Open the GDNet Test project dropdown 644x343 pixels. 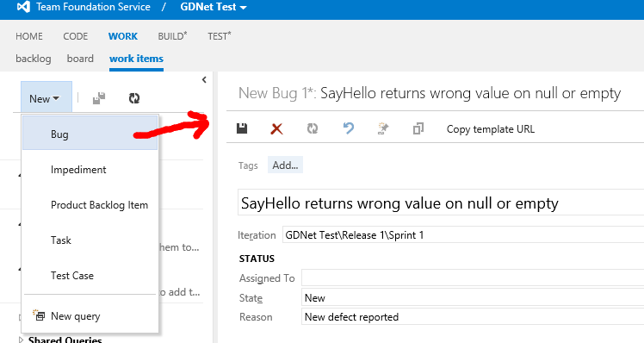pos(214,7)
